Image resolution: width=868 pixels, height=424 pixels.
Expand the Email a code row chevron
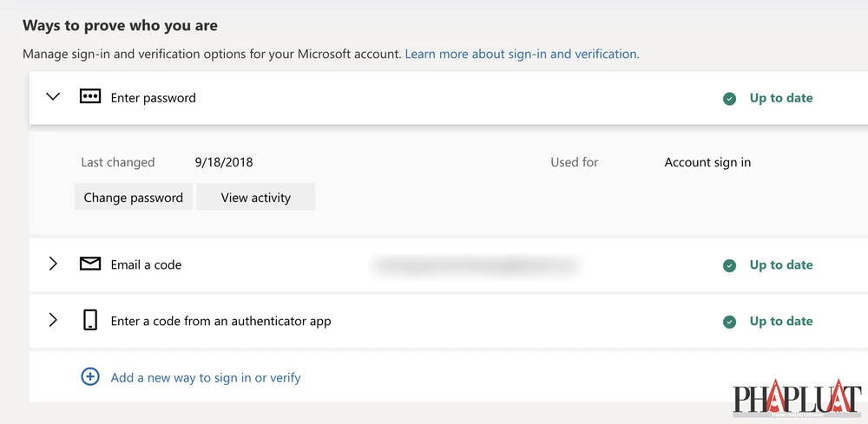(x=53, y=264)
